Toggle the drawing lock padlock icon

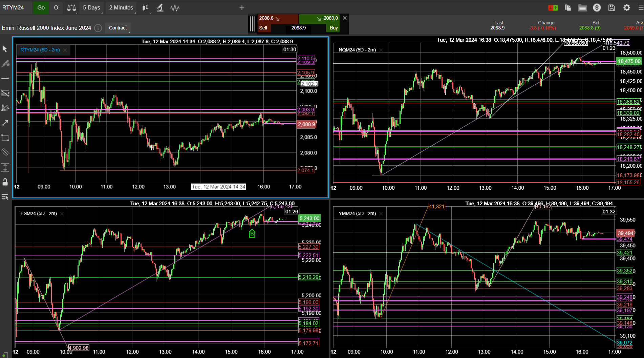5,182
